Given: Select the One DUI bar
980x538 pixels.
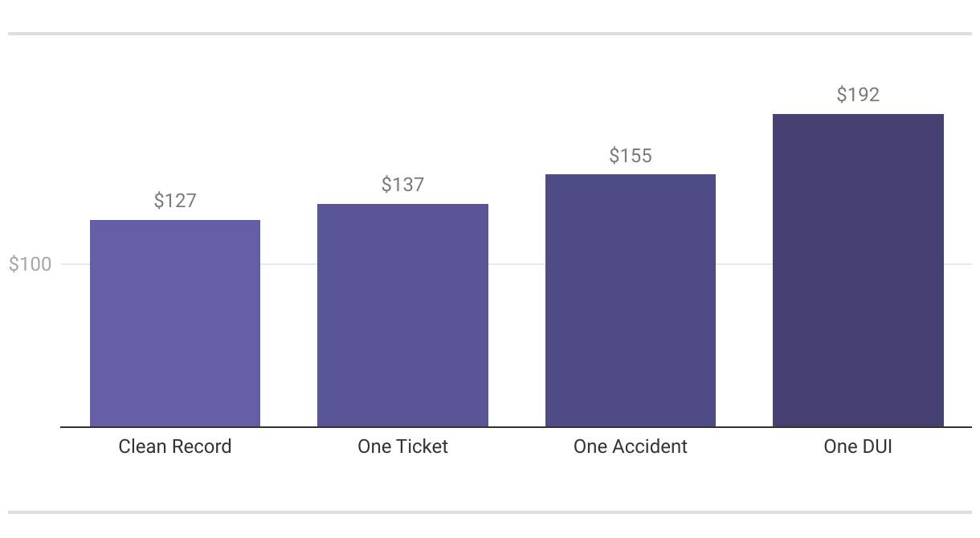Looking at the screenshot, I should pyautogui.click(x=858, y=270).
